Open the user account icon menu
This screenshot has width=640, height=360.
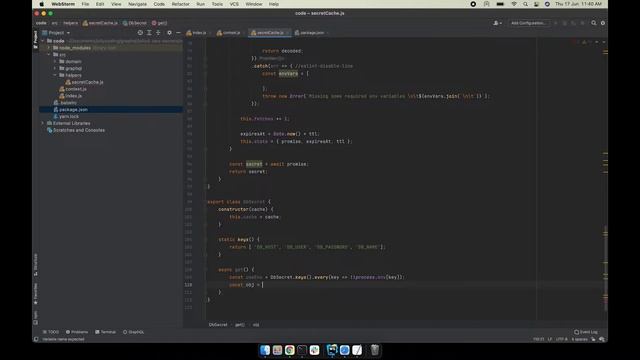coord(497,23)
